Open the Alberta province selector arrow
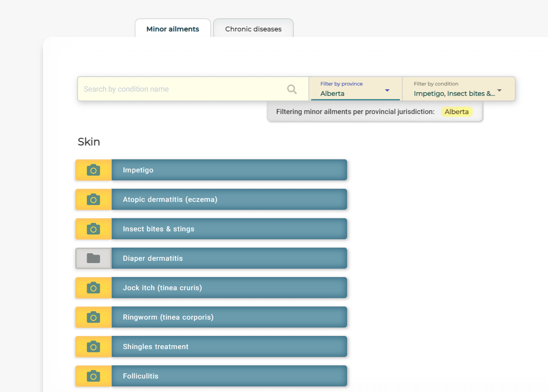Viewport: 548px width, 392px height. [x=387, y=90]
